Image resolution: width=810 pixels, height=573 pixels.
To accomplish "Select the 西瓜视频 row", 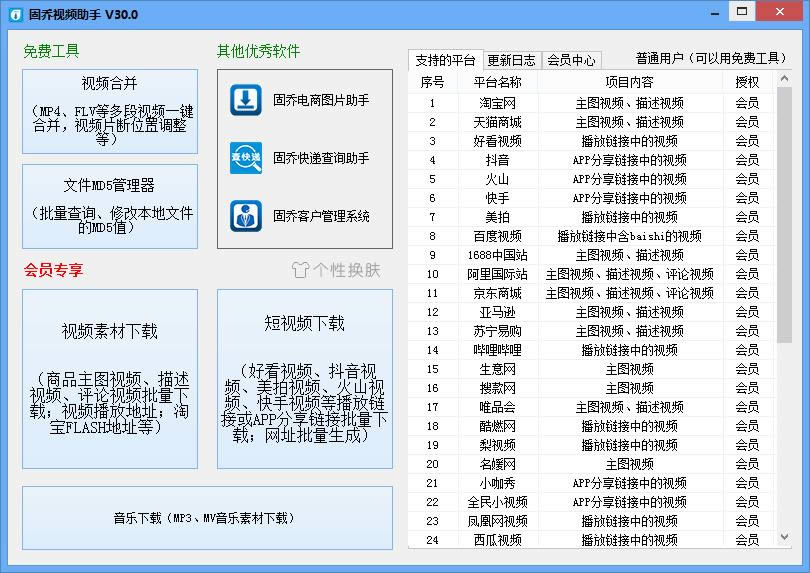I will pyautogui.click(x=592, y=540).
